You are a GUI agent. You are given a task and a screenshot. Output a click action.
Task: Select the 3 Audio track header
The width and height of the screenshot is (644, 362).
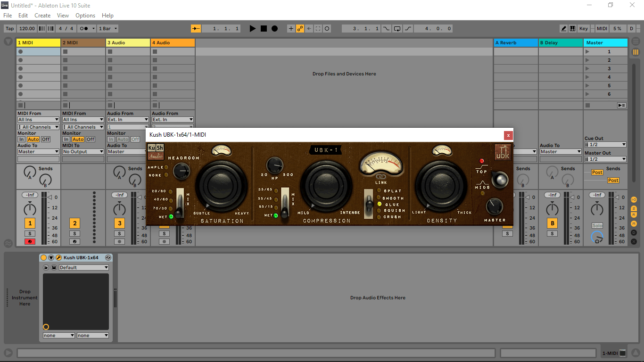pyautogui.click(x=128, y=42)
